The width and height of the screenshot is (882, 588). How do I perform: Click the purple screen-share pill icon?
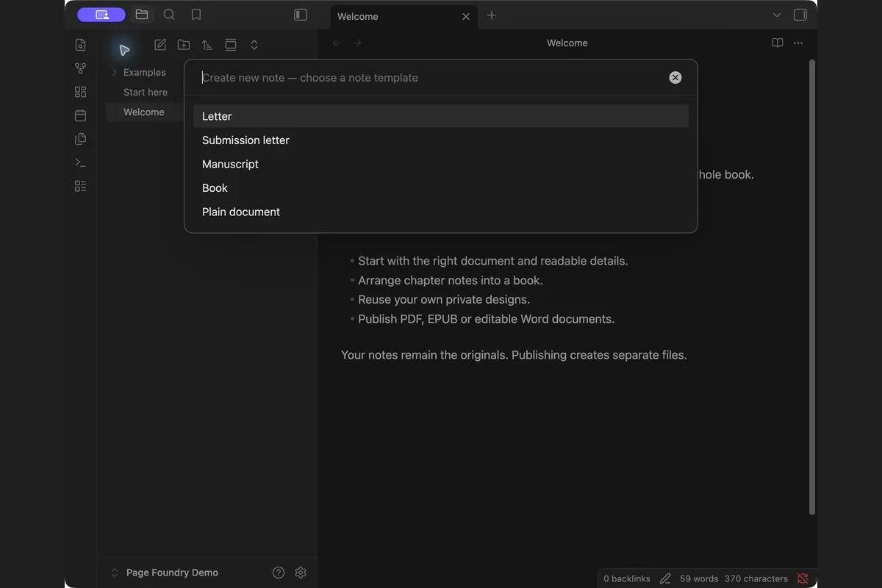click(x=101, y=15)
